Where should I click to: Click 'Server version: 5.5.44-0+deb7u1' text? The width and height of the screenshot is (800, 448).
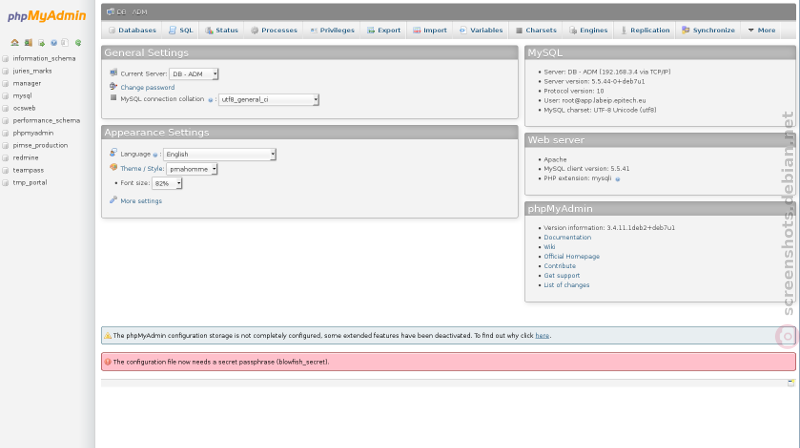pyautogui.click(x=594, y=82)
